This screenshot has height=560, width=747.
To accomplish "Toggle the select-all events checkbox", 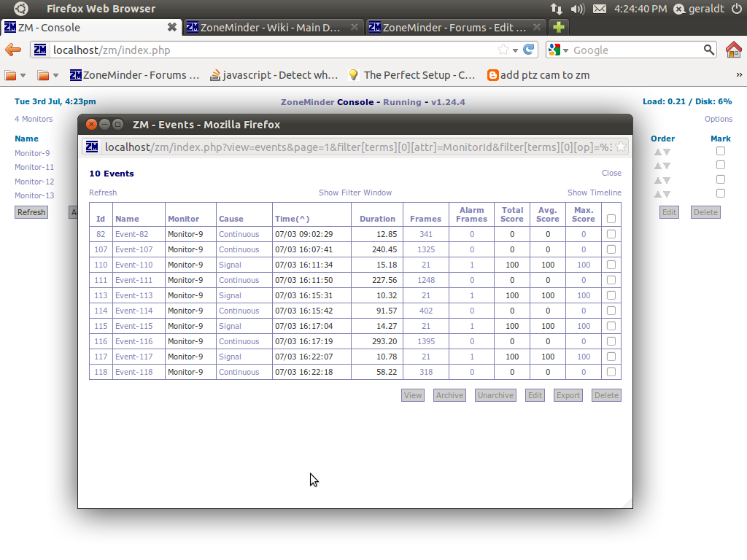I will 611,219.
